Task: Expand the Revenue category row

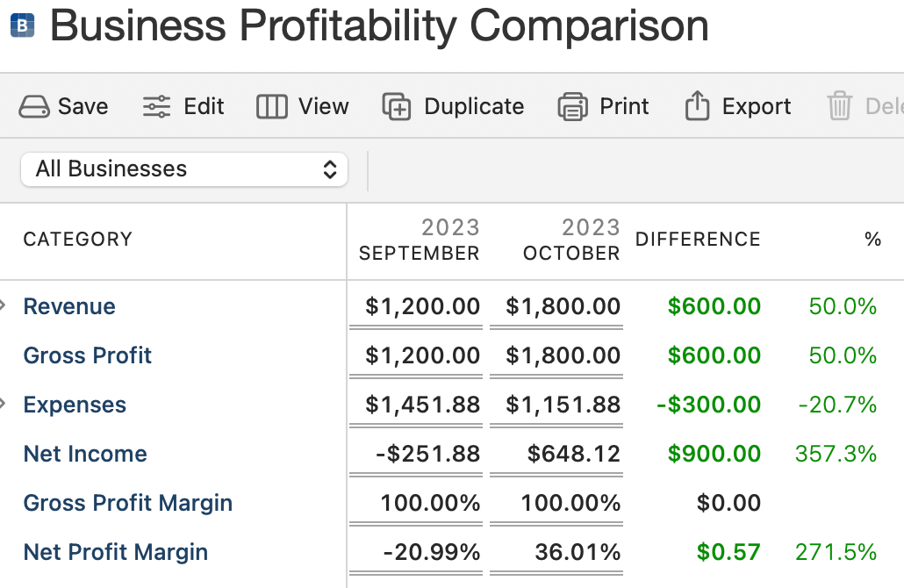Action: click(x=4, y=306)
